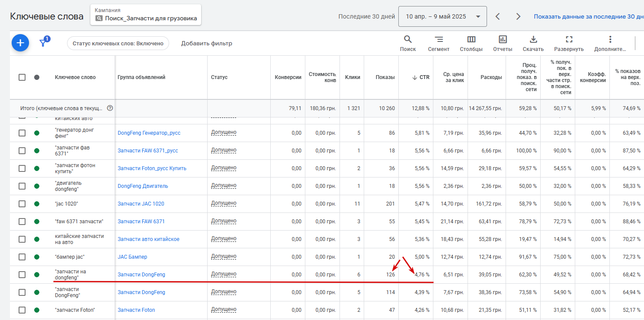This screenshot has height=320, width=644.
Task: Open ad group DongFeng Генератор_русс
Action: [x=149, y=133]
